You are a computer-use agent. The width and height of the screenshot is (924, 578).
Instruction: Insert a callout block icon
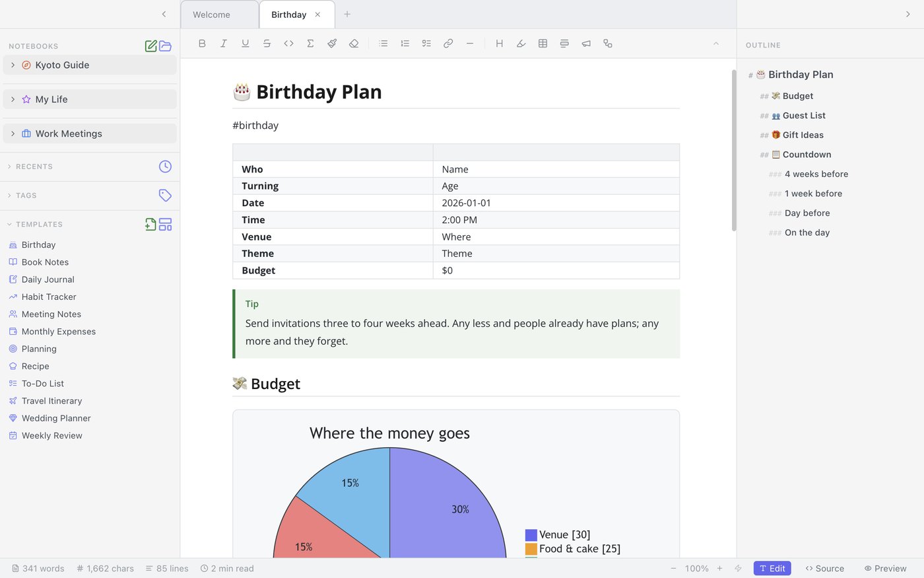(564, 44)
